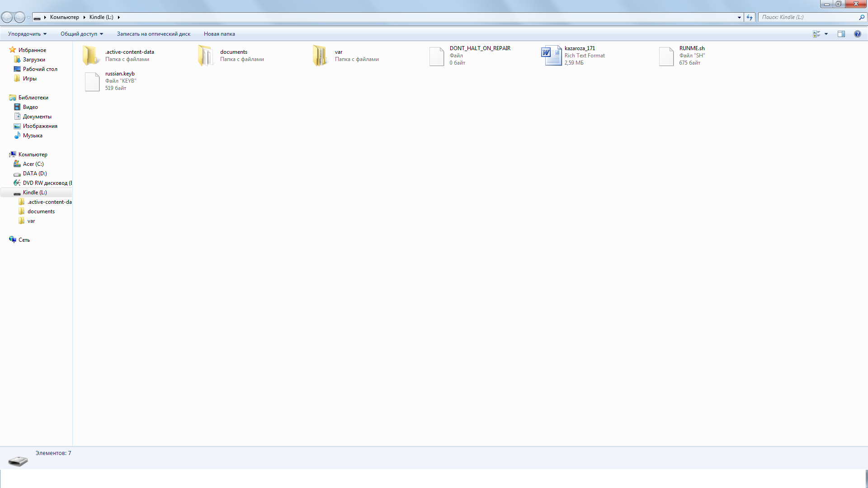Image resolution: width=868 pixels, height=488 pixels.
Task: Select the DONT_HALT_ON_REPAIR file icon
Action: click(x=437, y=56)
